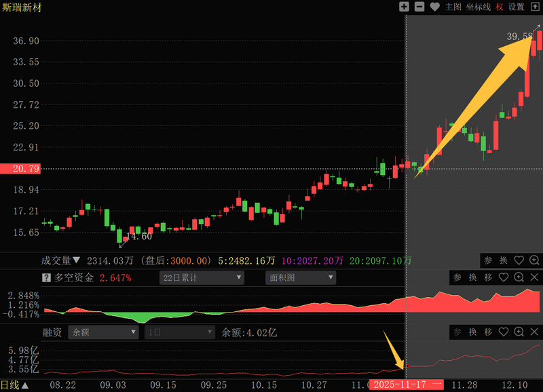Magnify the 成交量 volume panel

534,260
